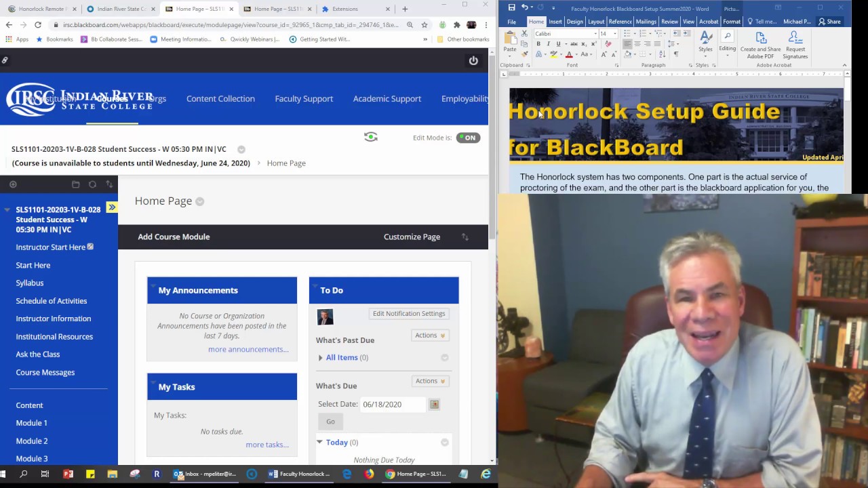Click Request Signatures in Word ribbon

[x=795, y=45]
